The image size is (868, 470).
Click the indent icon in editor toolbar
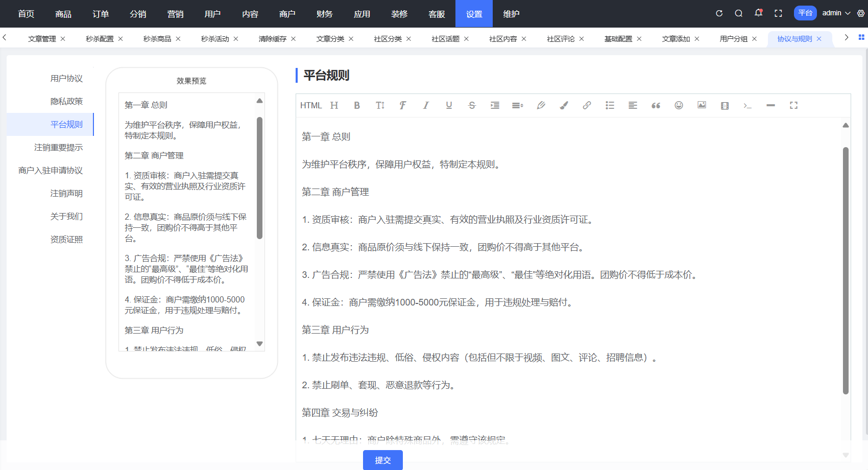(x=495, y=105)
